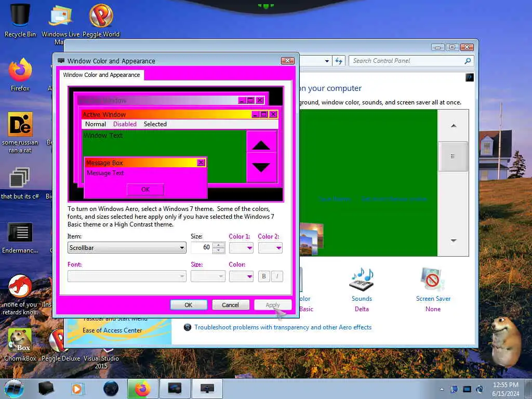Click the Apply button

[x=272, y=304]
